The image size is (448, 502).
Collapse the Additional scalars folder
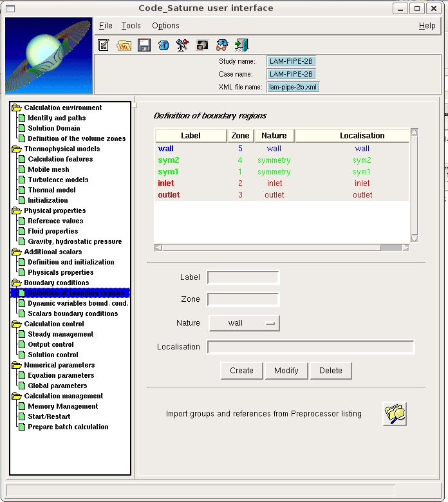[16, 252]
